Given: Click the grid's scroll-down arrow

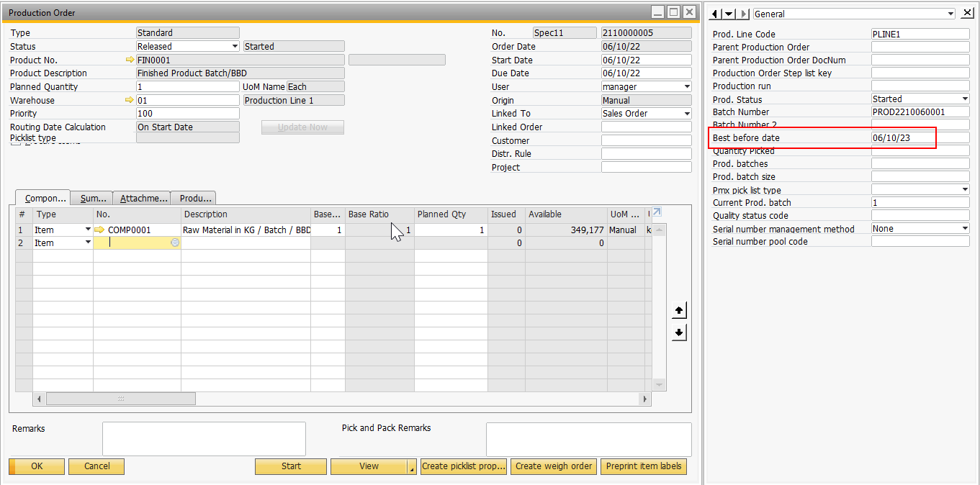Looking at the screenshot, I should coord(659,385).
